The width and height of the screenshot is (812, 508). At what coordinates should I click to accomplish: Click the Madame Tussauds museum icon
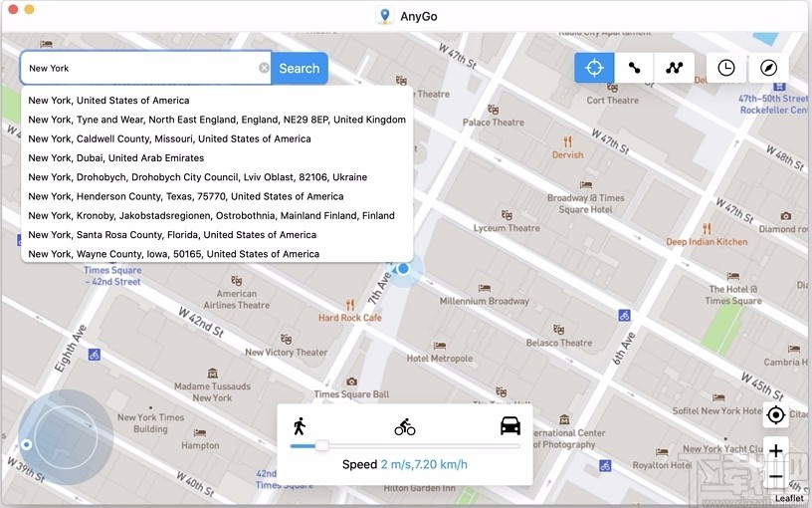(212, 373)
